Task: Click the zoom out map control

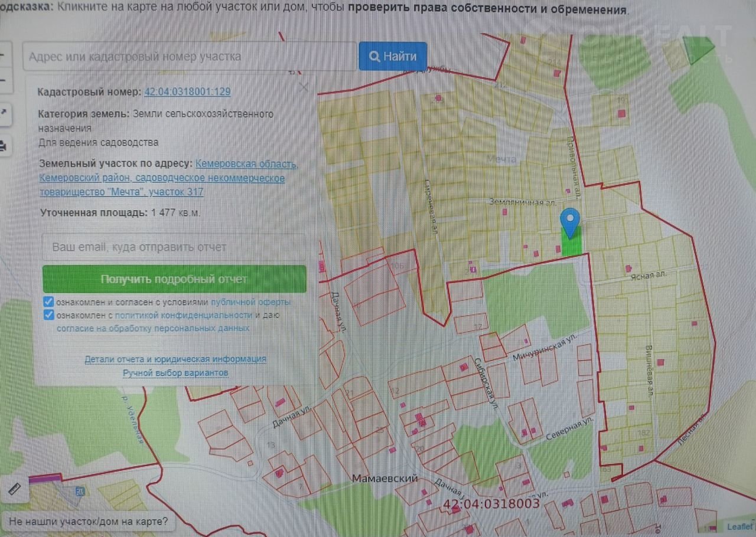Action: [3, 80]
